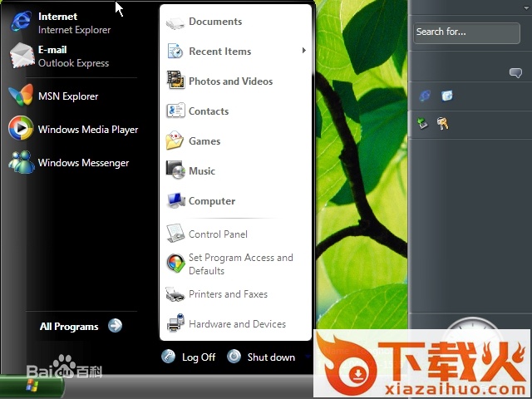Screen dimensions: 532x399
Task: Open Windows Media Player
Action: point(73,130)
